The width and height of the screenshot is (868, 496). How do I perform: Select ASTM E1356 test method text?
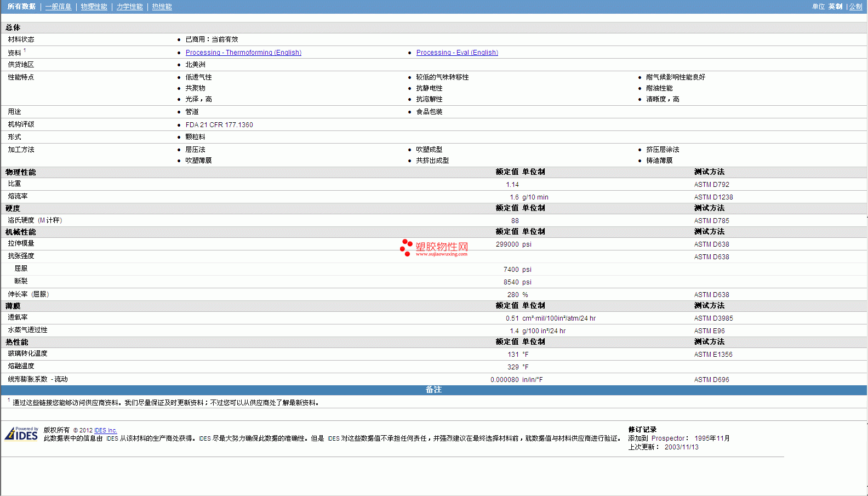(713, 355)
